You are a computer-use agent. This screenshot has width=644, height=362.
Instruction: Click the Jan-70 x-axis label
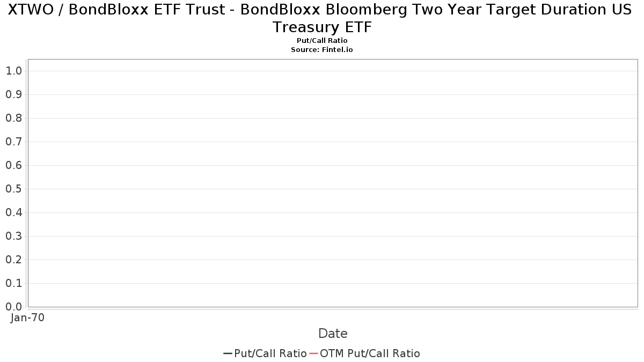coord(27,317)
